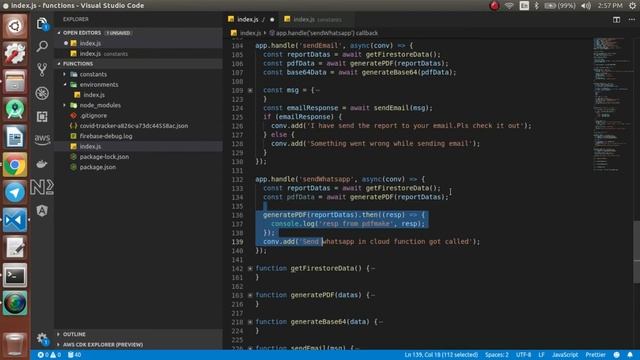Change line ending via LF

coord(541,355)
